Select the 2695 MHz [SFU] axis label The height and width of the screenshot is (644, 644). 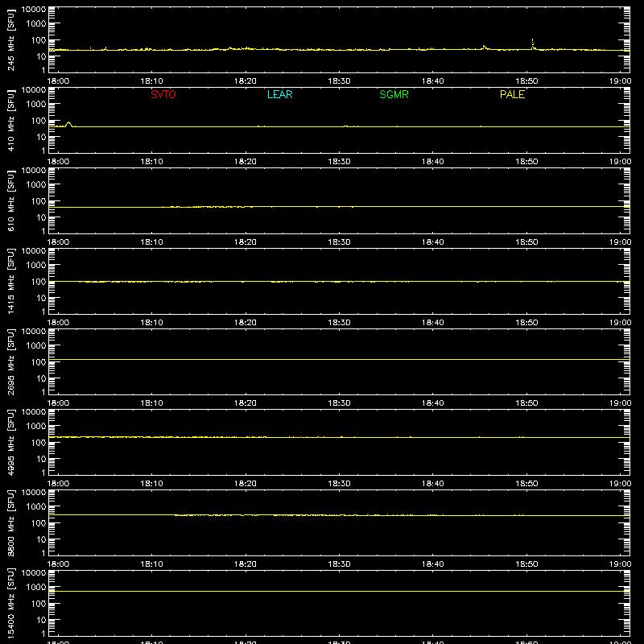pyautogui.click(x=10, y=361)
